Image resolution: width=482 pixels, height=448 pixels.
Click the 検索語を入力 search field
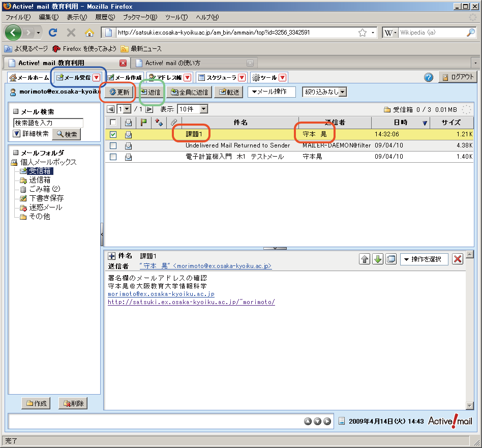[x=48, y=123]
